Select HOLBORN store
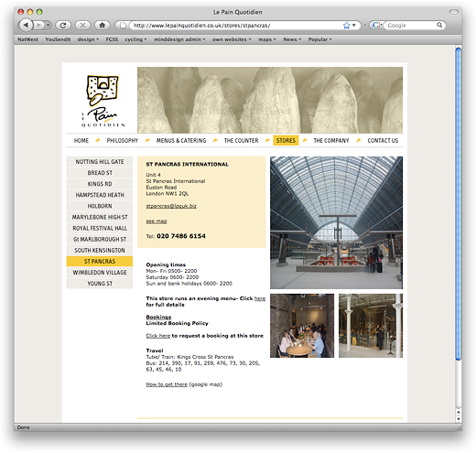This screenshot has height=453, width=476. click(100, 206)
